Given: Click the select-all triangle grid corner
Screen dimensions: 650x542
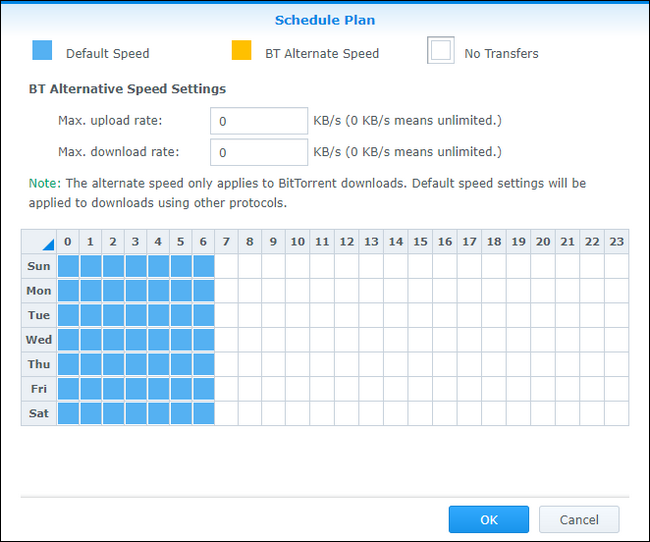Looking at the screenshot, I should [x=39, y=242].
